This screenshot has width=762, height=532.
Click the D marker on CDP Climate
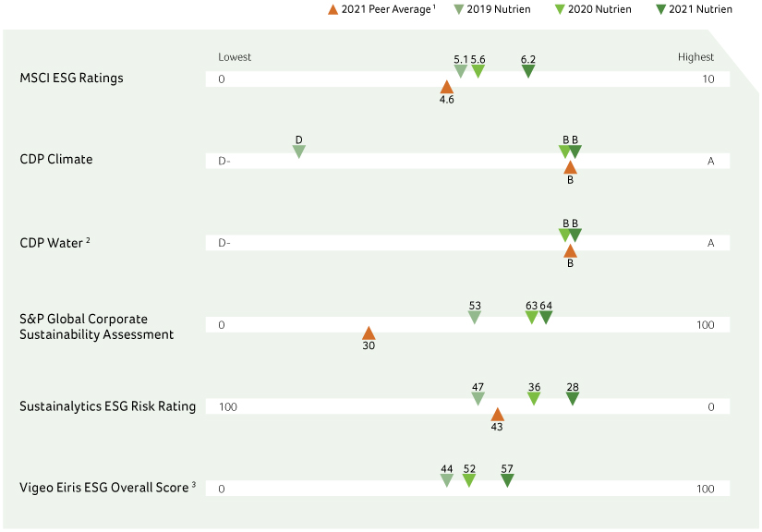pyautogui.click(x=298, y=151)
